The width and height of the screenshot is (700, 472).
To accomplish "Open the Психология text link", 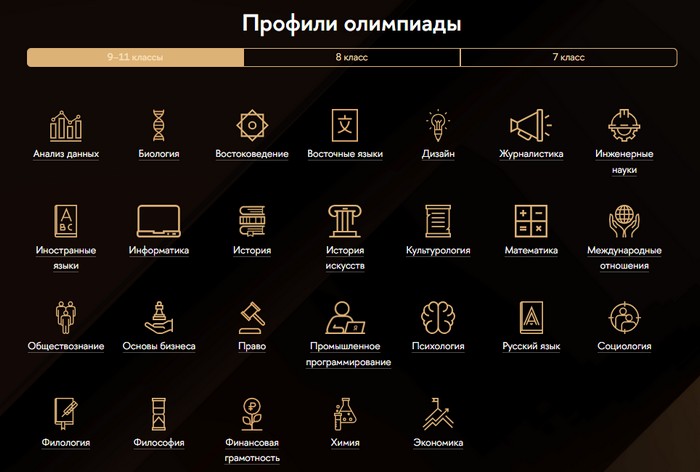I will [x=438, y=346].
